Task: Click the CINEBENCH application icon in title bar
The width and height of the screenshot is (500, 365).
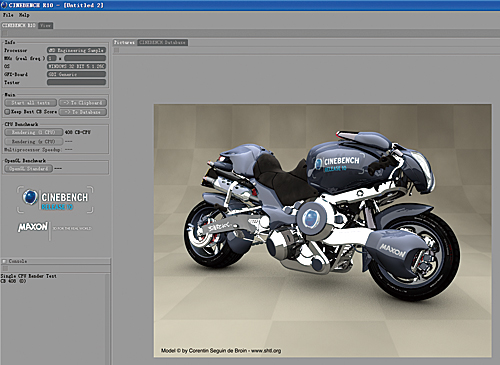Action: (4, 5)
